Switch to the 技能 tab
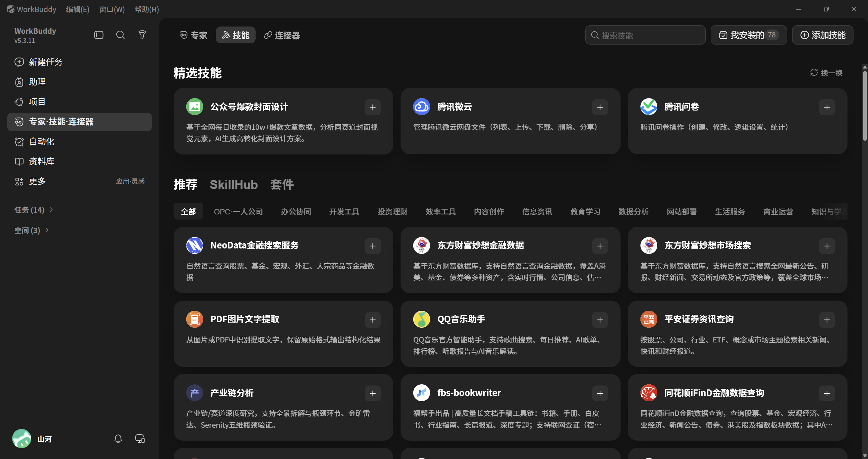This screenshot has height=459, width=868. (235, 35)
